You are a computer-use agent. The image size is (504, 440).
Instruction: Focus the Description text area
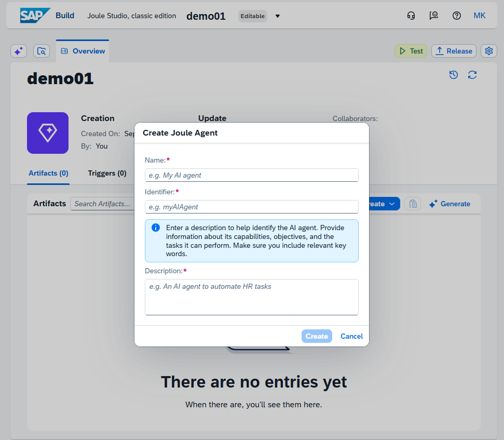[x=252, y=297]
